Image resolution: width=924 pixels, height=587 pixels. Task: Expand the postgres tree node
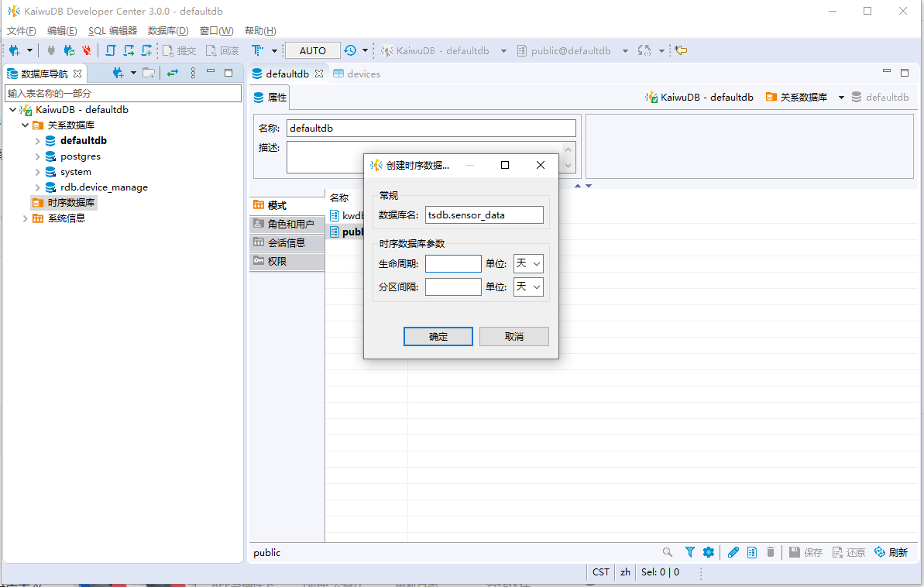point(38,156)
